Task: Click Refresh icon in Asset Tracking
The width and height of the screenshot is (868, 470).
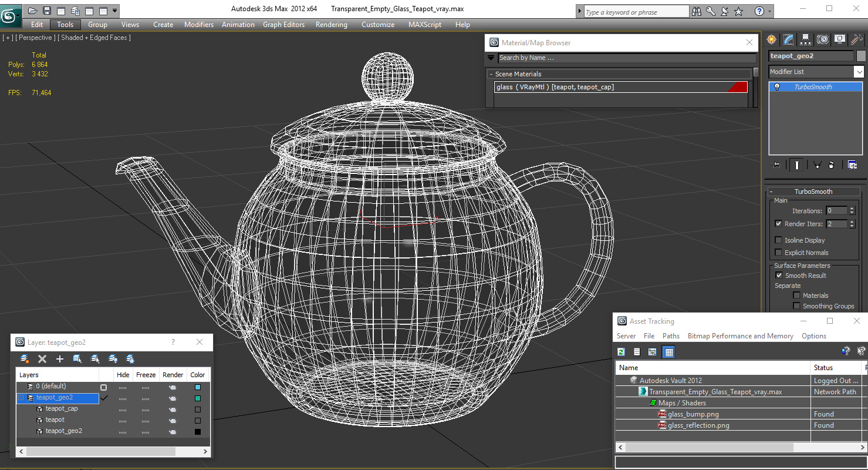Action: pyautogui.click(x=621, y=352)
